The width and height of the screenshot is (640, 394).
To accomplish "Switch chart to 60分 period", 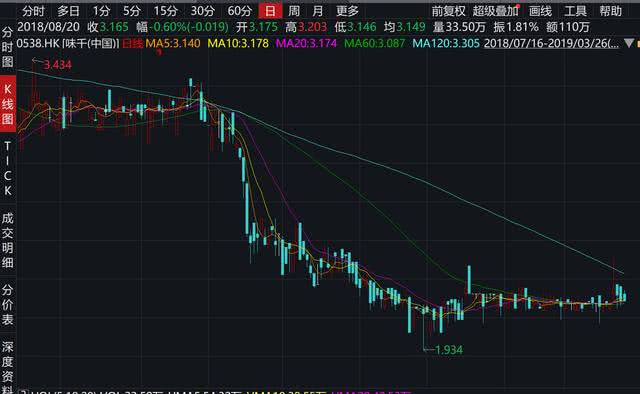I will click(x=240, y=11).
